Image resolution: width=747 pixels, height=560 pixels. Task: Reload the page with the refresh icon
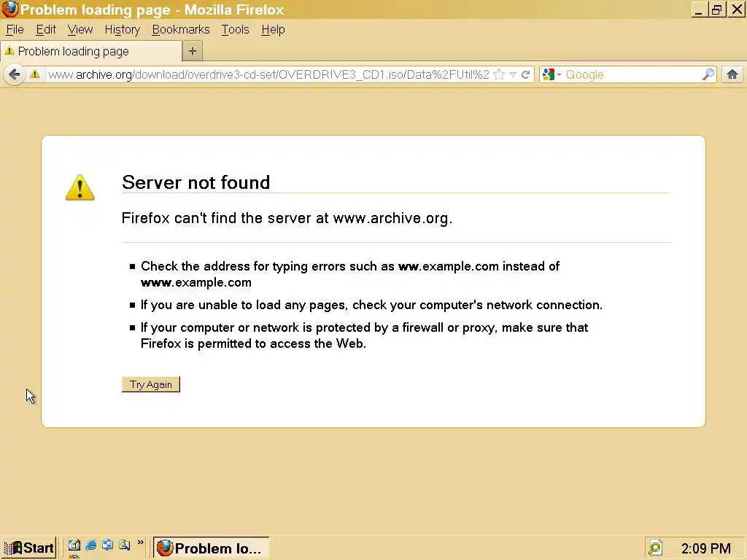tap(525, 75)
